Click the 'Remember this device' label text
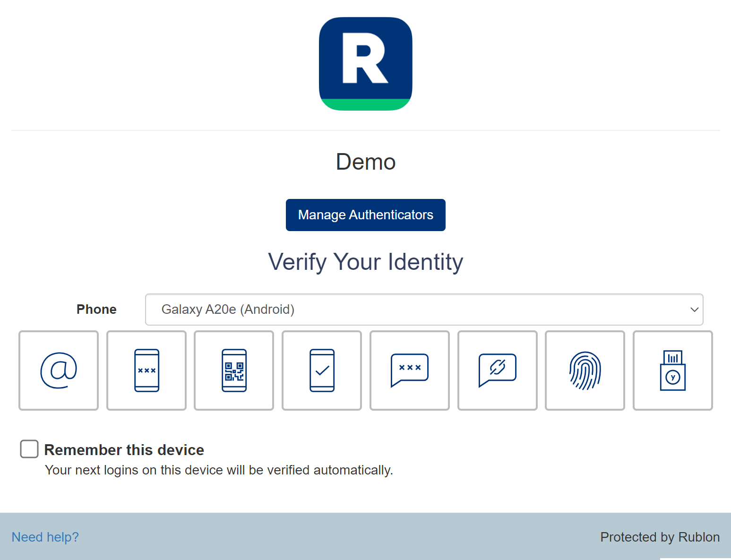Screen dimensions: 731x560 (x=124, y=450)
